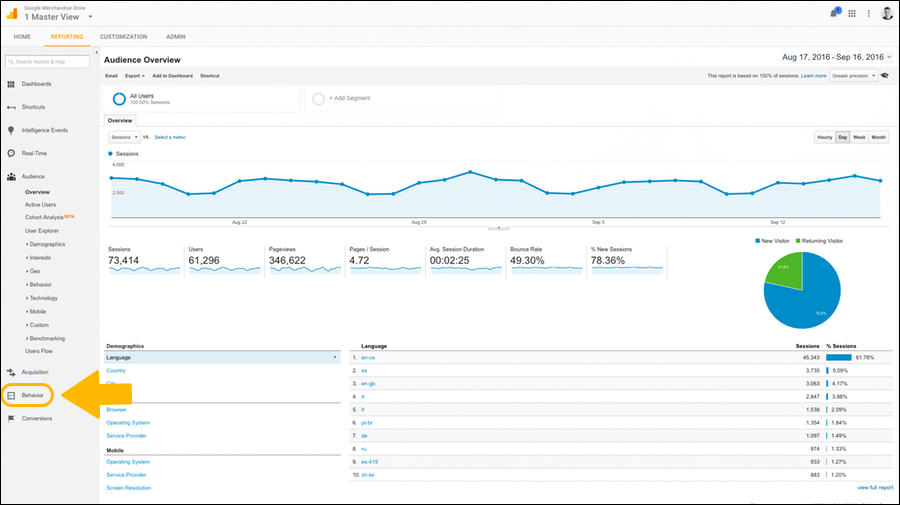Click the Learn more link
The image size is (900, 505).
[813, 76]
